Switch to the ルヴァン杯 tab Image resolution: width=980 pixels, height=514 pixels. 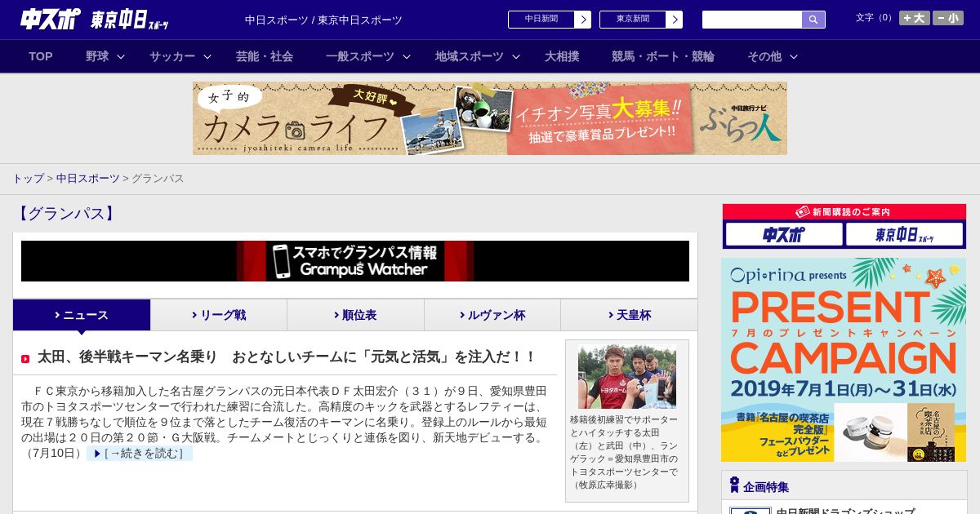pos(492,315)
